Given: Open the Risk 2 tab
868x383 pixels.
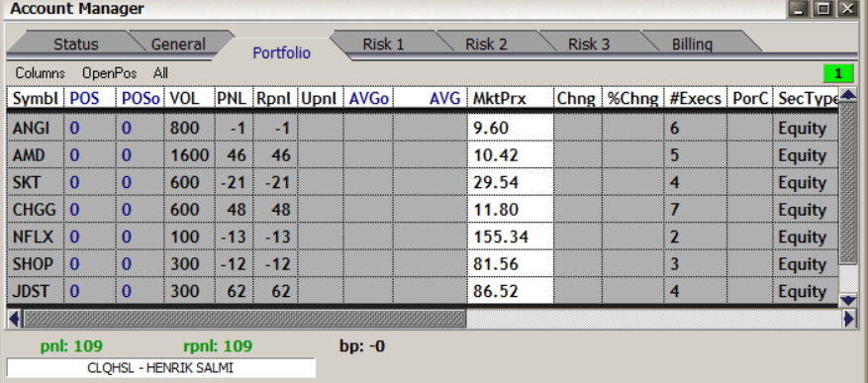Looking at the screenshot, I should click(x=486, y=45).
